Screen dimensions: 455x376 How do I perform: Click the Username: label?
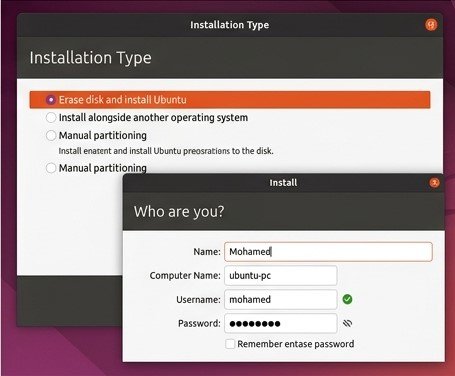tap(198, 300)
